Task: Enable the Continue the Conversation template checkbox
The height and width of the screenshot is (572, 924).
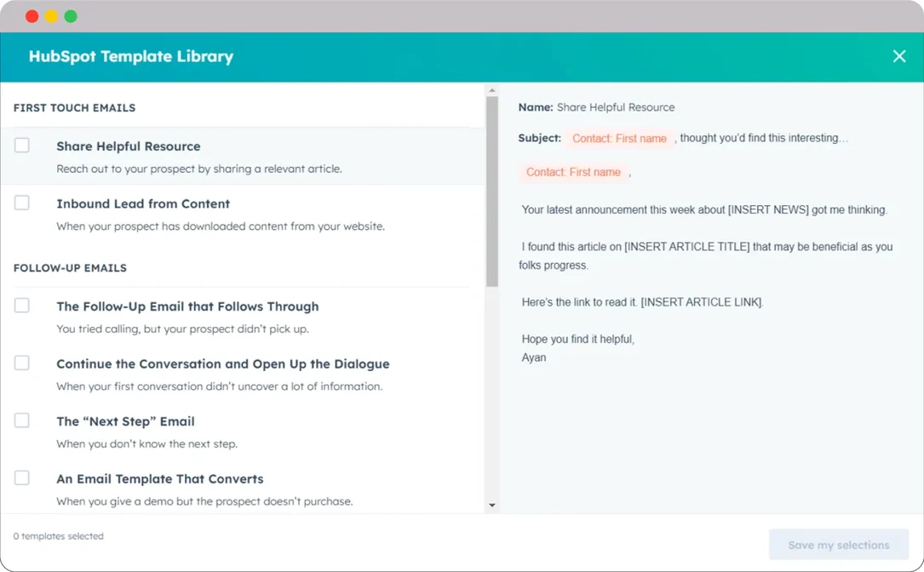Action: coord(22,362)
